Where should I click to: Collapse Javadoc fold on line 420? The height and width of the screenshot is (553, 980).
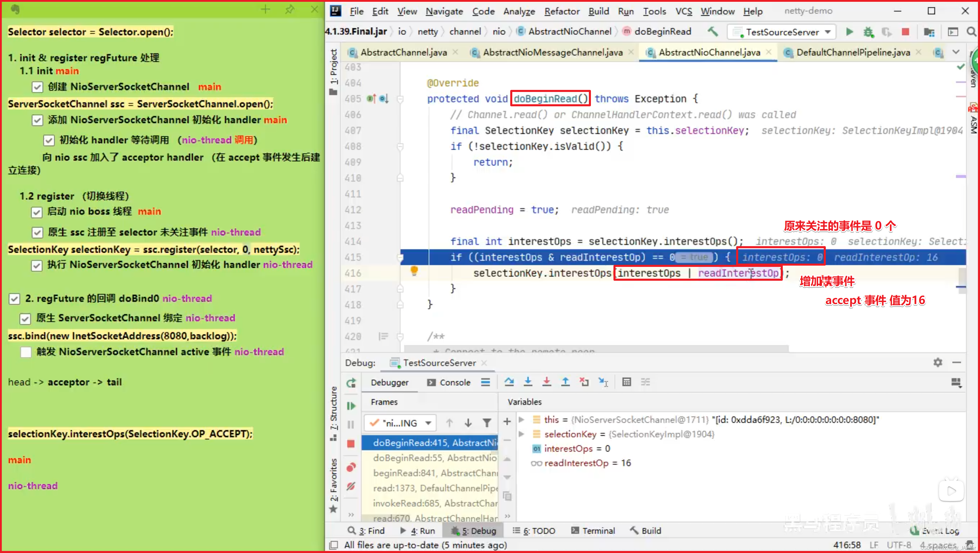400,337
